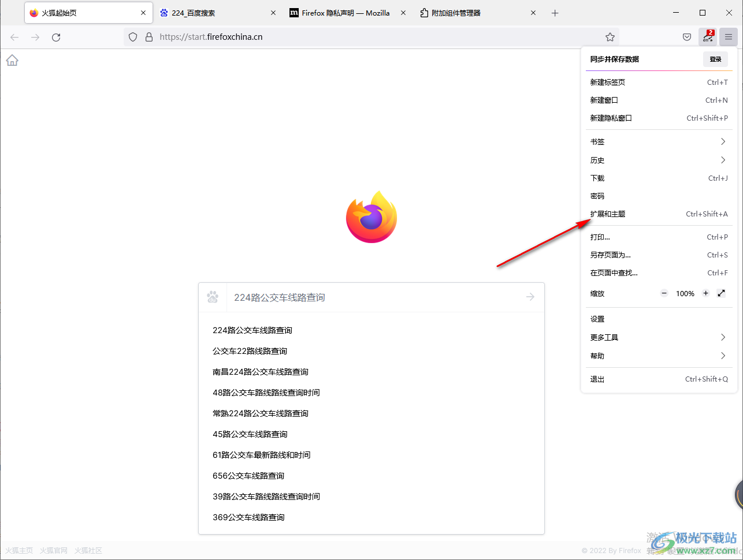
Task: Select 在页面中查找... menu item
Action: coord(659,272)
